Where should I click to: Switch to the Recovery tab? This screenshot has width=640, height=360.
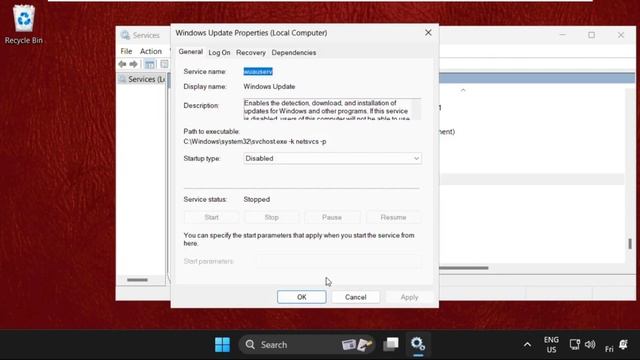251,53
